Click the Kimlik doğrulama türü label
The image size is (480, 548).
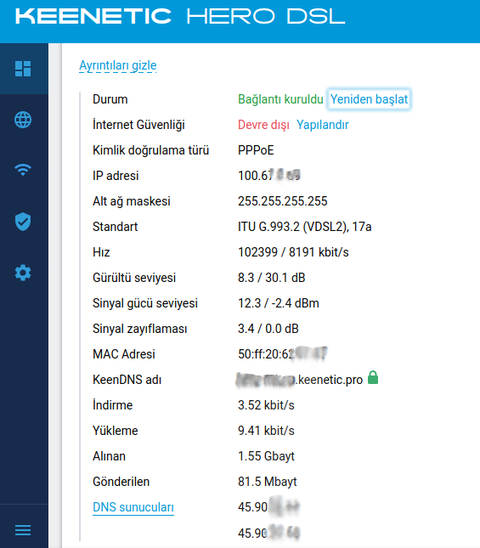coord(151,150)
